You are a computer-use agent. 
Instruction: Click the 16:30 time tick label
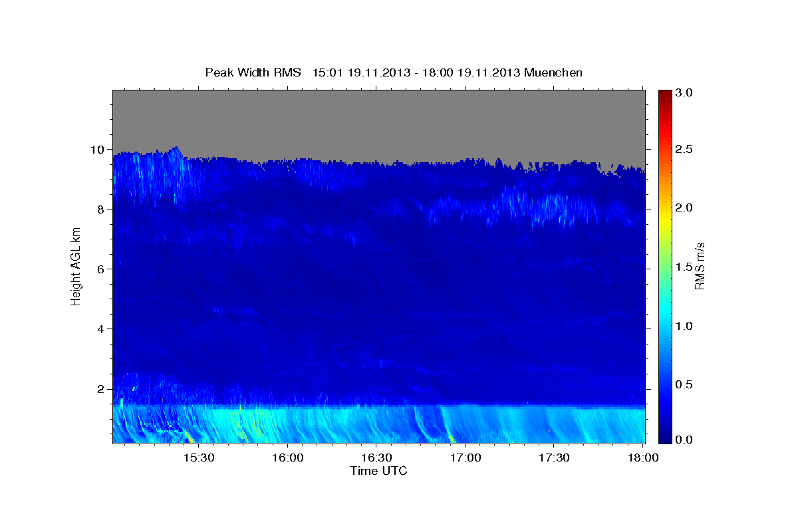376,458
